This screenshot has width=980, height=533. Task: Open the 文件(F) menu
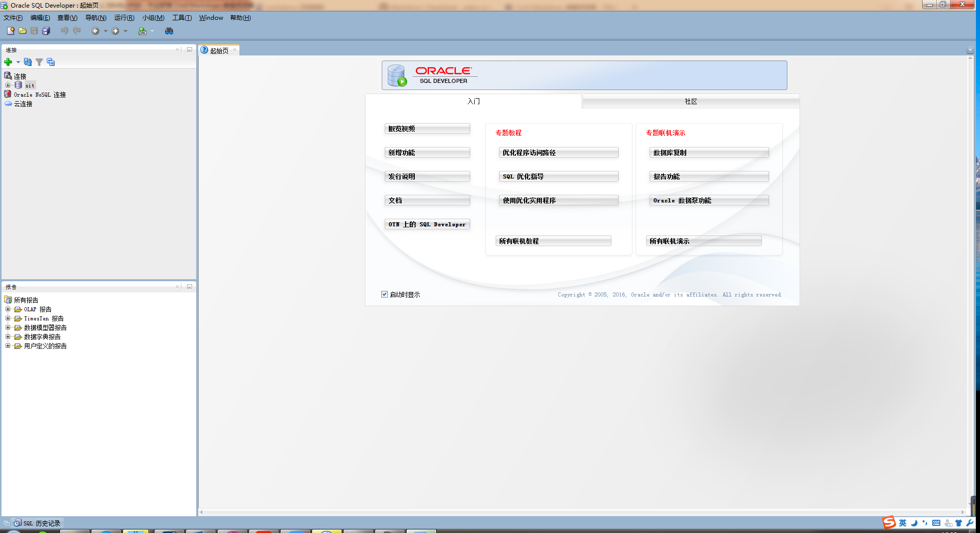point(13,18)
